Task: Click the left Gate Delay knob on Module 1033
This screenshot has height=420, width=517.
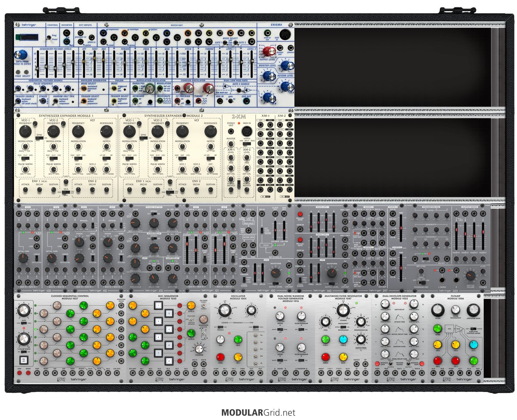Action: 385,304
